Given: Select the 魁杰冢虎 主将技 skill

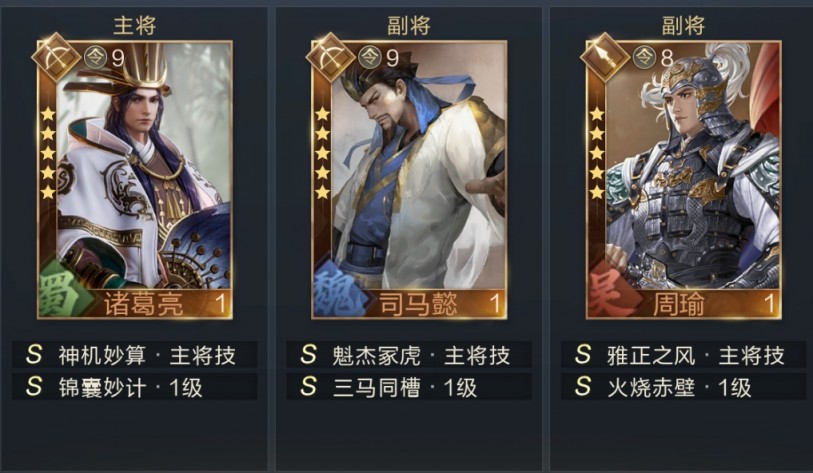Looking at the screenshot, I should click(409, 355).
